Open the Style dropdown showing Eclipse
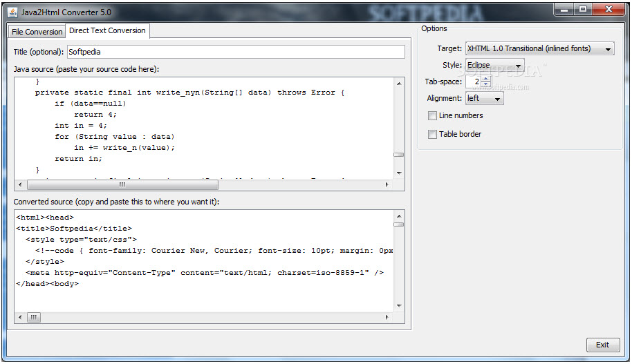Viewport: 632px width, 364px height. click(x=495, y=65)
